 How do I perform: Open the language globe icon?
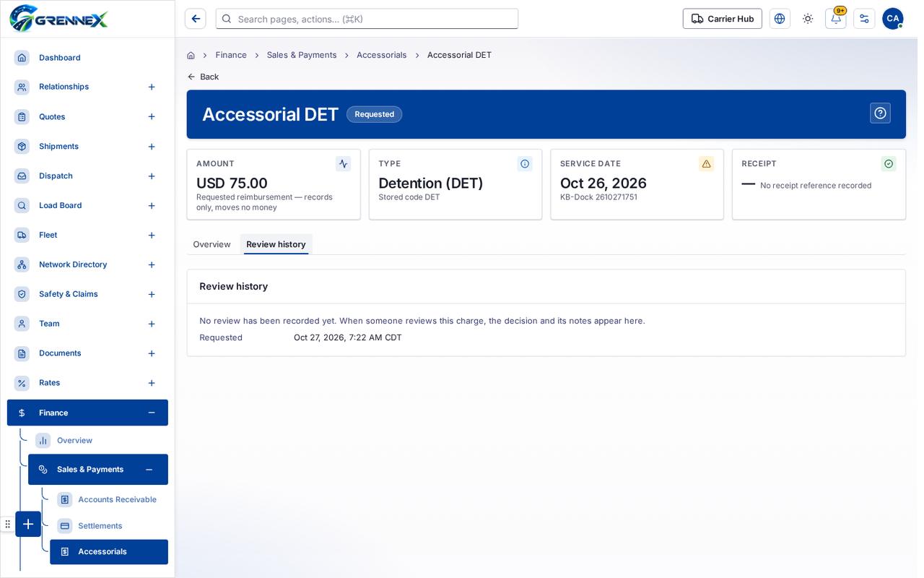point(780,19)
